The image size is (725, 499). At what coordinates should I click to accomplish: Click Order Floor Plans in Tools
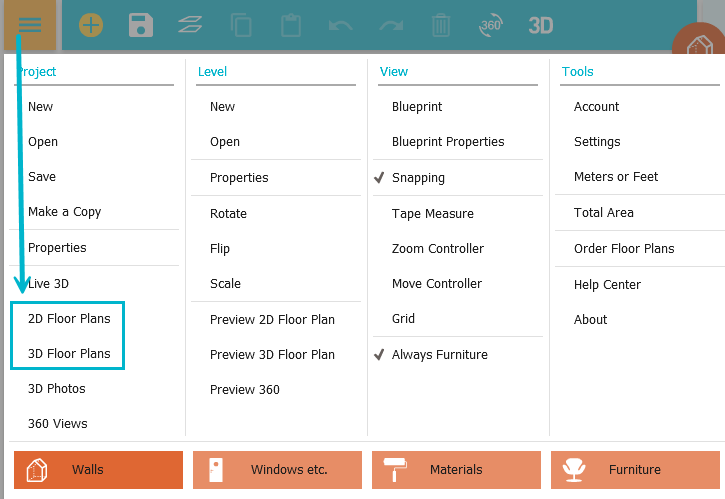pos(624,249)
